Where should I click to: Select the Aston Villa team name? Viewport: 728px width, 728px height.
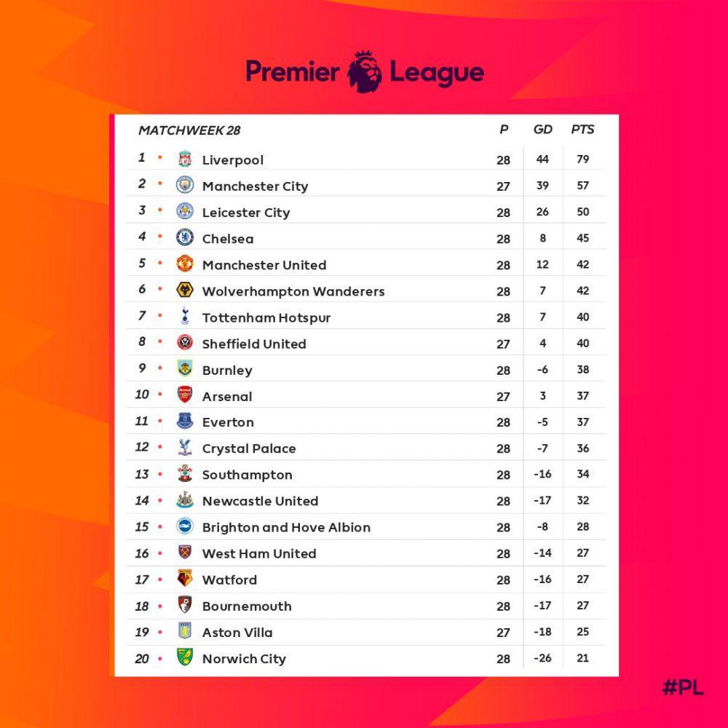click(237, 633)
